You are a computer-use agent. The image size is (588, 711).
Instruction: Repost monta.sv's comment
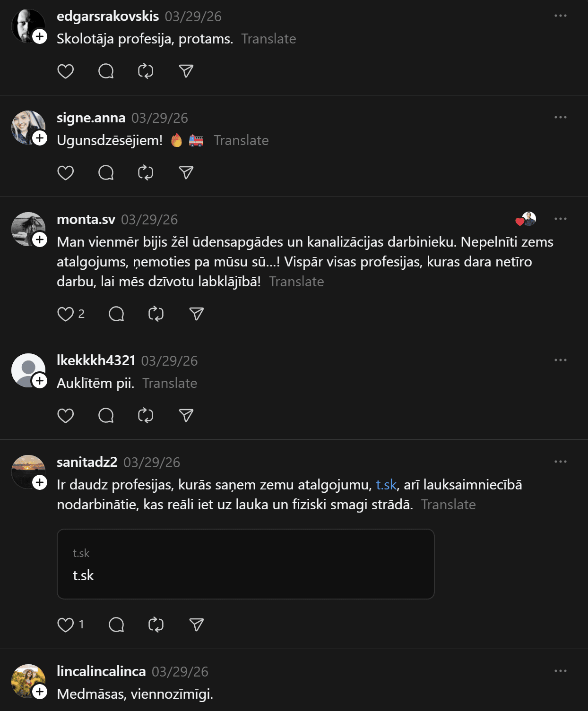(156, 314)
